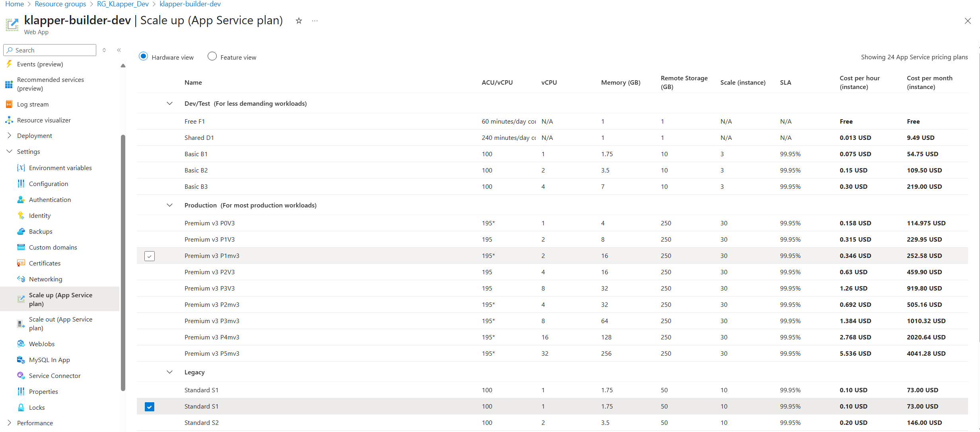Select the Feature view radio button

pos(212,56)
